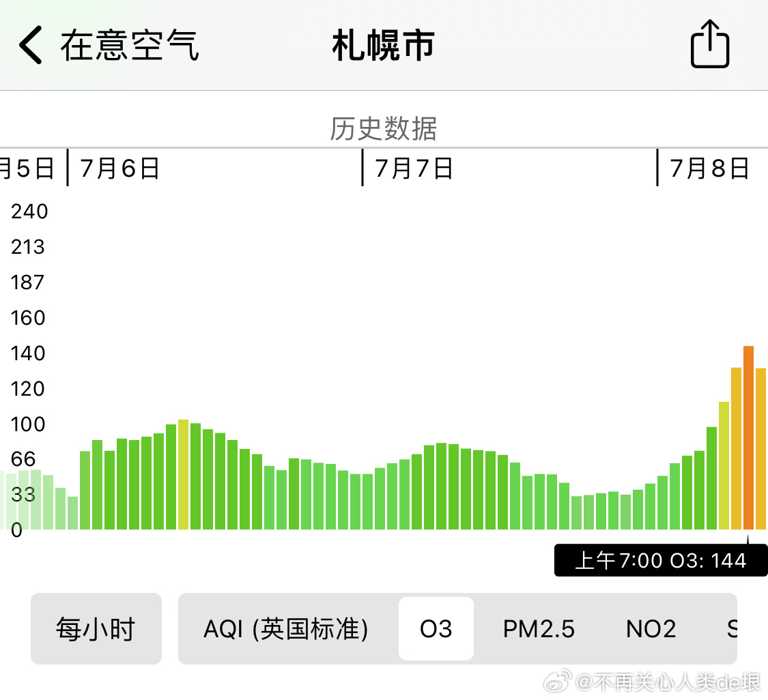
Task: Tap the 7月7日 date marker
Action: (414, 168)
